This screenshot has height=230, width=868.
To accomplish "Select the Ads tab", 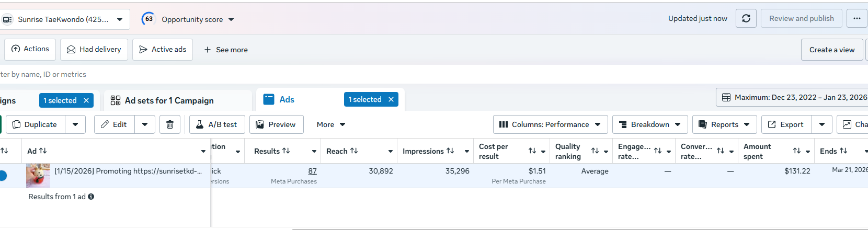I will (x=287, y=99).
